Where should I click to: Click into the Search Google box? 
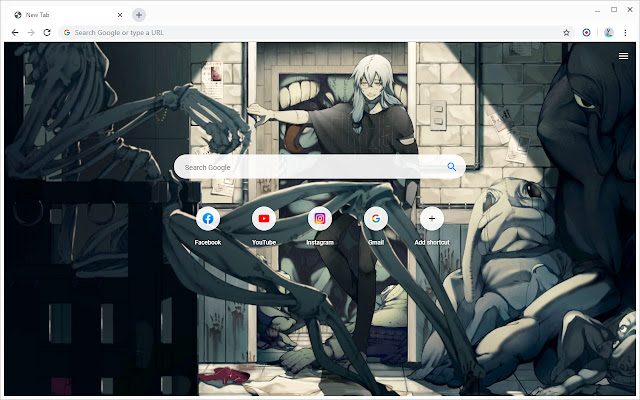320,167
